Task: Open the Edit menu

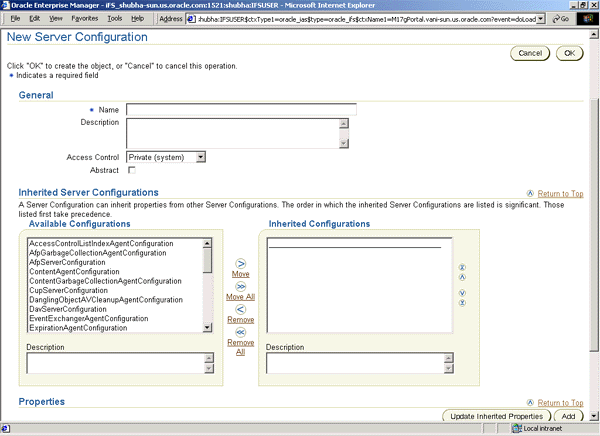Action: click(34, 18)
